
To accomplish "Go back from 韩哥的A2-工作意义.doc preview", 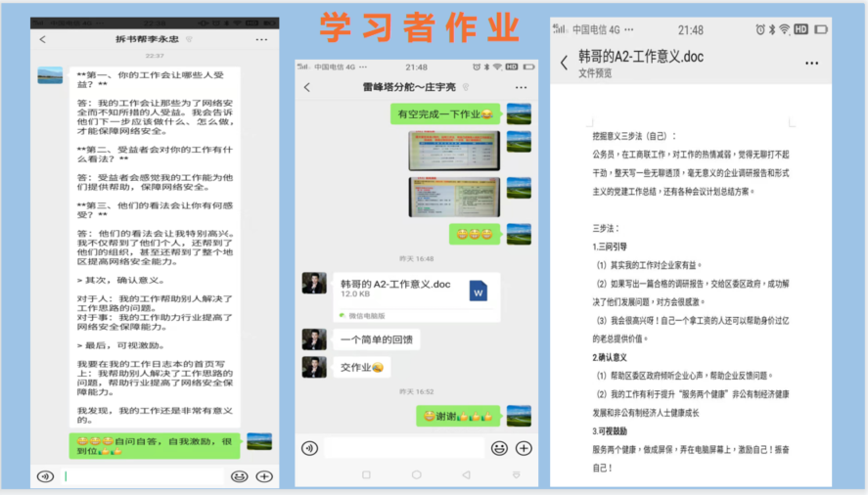I will 564,63.
